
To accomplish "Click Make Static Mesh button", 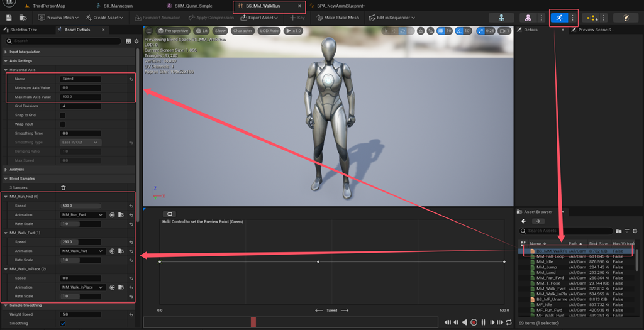I will tap(338, 18).
